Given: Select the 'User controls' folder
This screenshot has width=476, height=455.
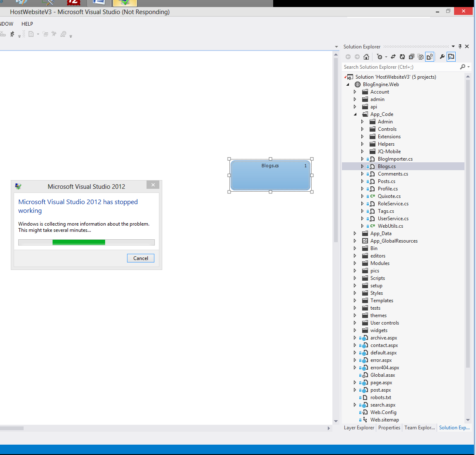Looking at the screenshot, I should point(385,323).
